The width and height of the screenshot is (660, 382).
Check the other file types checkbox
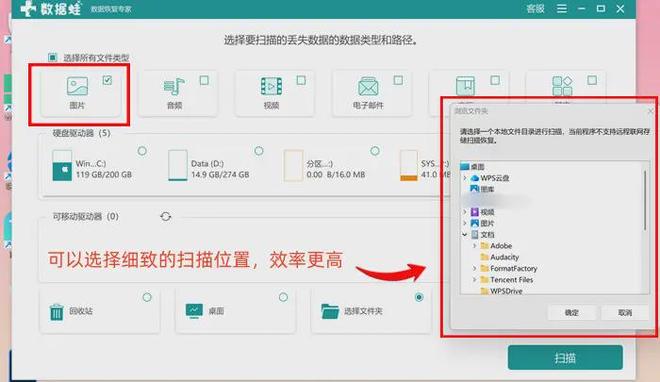[592, 80]
